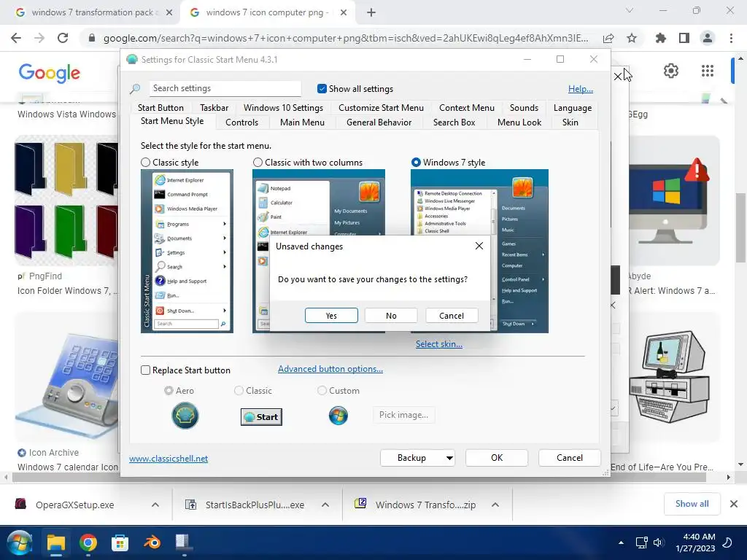Image resolution: width=747 pixels, height=560 pixels.
Task: Switch to Windows 10 Settings tab
Action: point(283,108)
